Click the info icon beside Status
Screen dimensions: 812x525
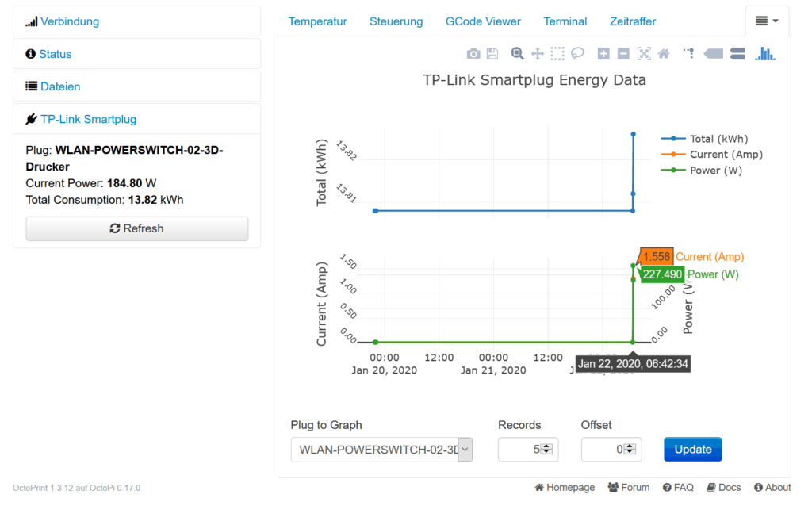31,54
